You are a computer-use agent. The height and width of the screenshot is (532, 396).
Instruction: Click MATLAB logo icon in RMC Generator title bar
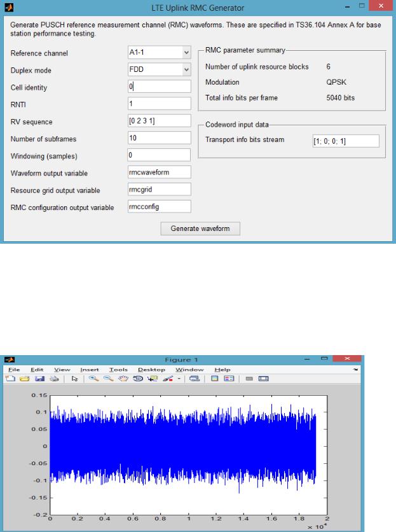tap(9, 7)
